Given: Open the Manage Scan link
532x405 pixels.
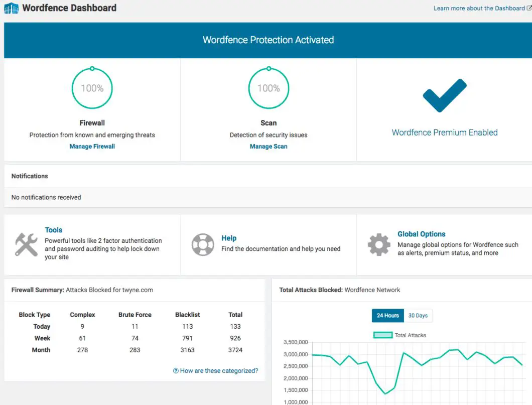Looking at the screenshot, I should click(269, 146).
